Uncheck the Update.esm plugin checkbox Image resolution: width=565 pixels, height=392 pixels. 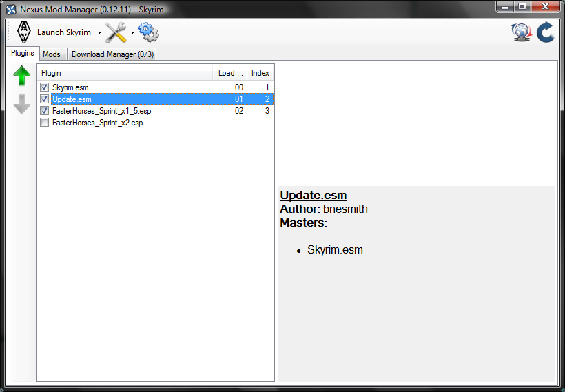44,99
